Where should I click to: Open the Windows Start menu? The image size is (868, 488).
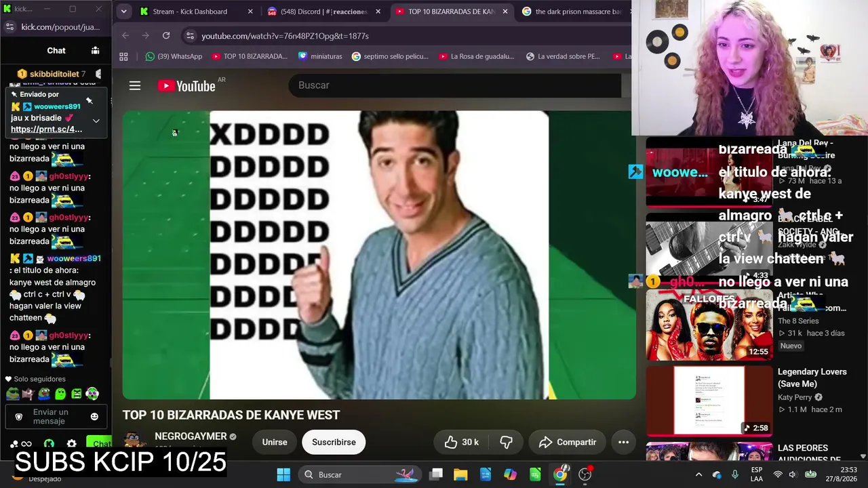pyautogui.click(x=283, y=474)
